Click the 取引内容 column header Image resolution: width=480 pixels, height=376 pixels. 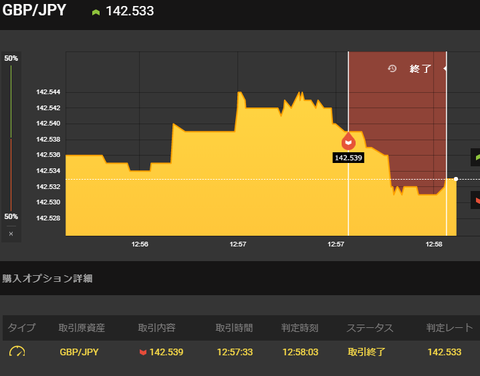(x=157, y=328)
